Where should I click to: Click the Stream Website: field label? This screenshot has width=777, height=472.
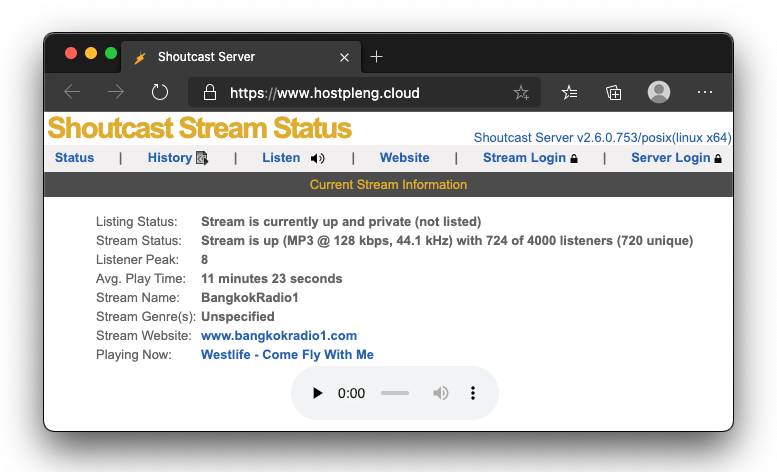[x=144, y=335]
